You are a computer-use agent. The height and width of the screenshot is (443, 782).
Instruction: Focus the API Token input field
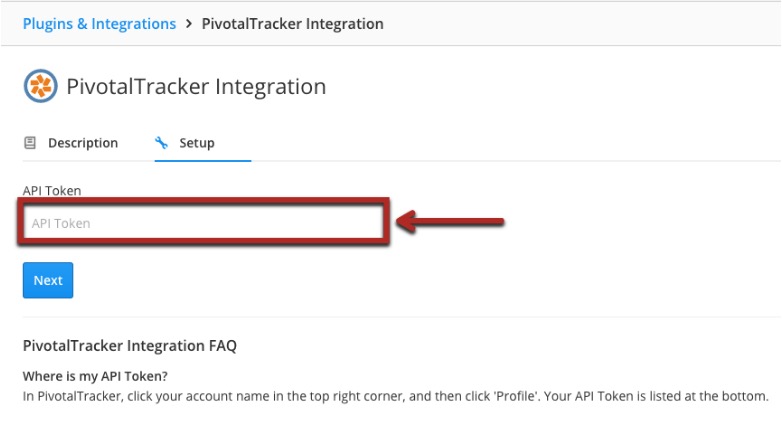click(203, 222)
